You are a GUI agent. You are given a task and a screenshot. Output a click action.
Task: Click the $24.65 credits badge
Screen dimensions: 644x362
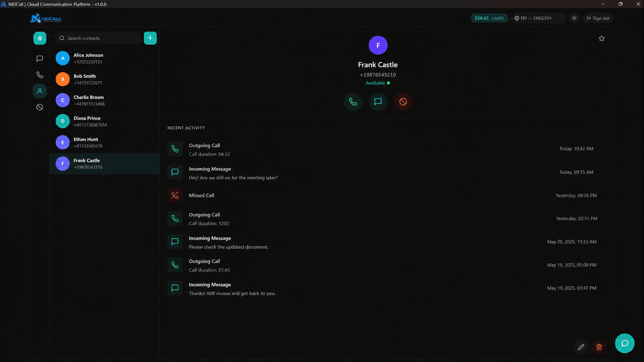pos(489,18)
